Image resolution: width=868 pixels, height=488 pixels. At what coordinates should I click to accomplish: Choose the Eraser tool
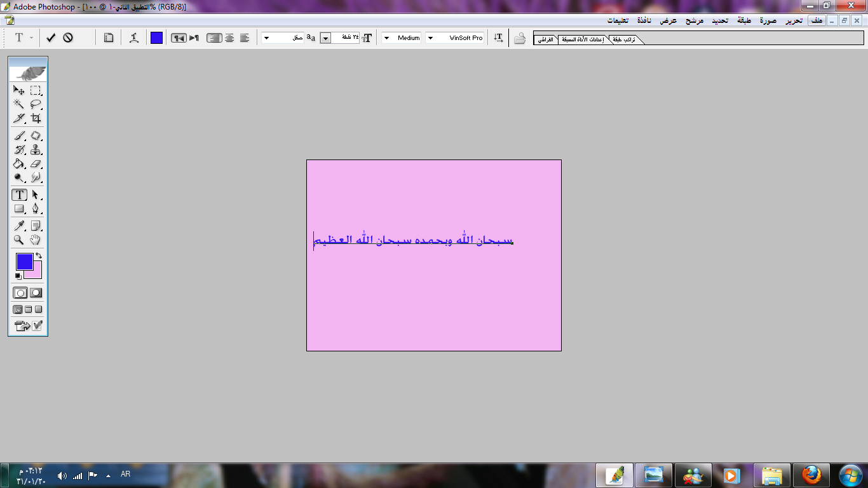pyautogui.click(x=36, y=164)
